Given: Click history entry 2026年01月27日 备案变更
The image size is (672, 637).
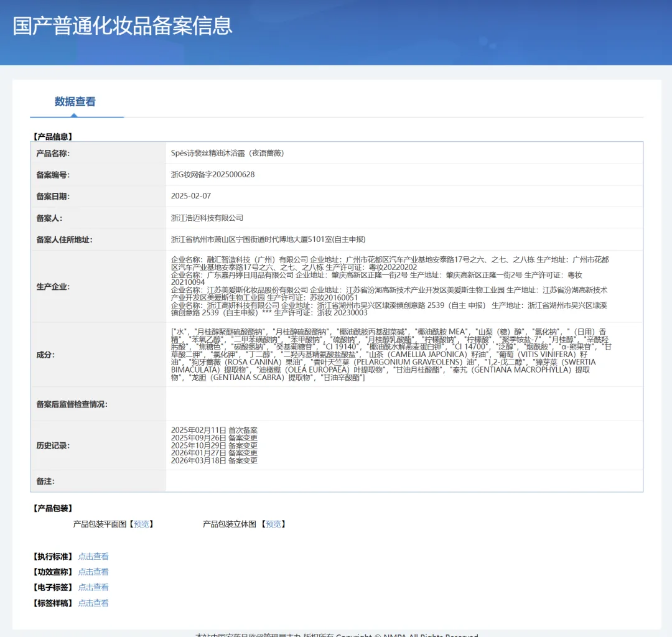Looking at the screenshot, I should click(214, 453).
